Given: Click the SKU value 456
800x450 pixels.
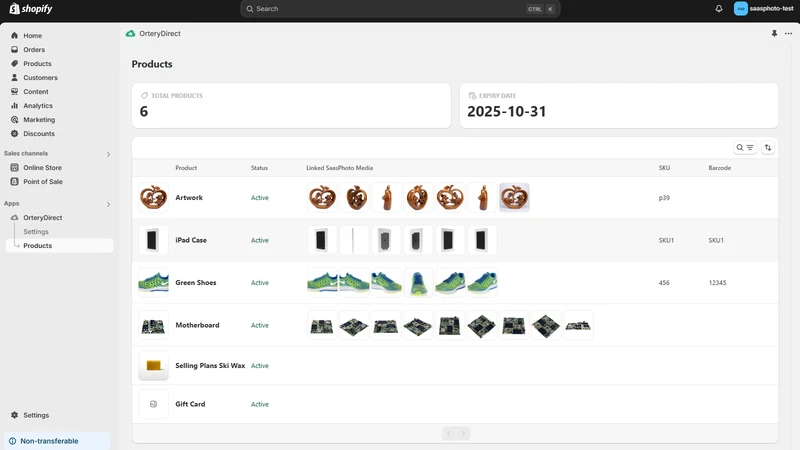Looking at the screenshot, I should (664, 283).
